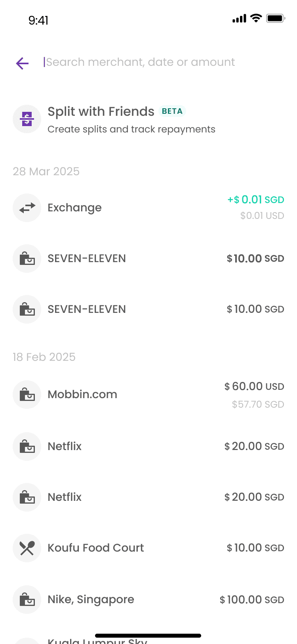Open the second Netflix transaction
Viewport: 297px width, 644px height.
[x=148, y=497]
